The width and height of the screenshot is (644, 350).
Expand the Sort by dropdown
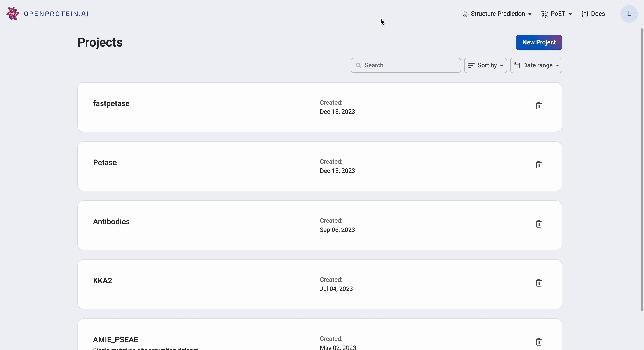[485, 65]
